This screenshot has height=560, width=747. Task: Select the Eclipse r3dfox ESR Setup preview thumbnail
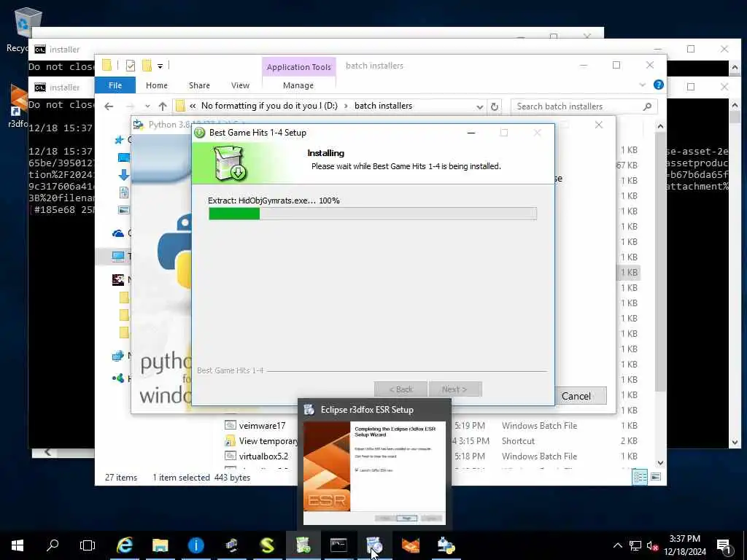pos(374,472)
